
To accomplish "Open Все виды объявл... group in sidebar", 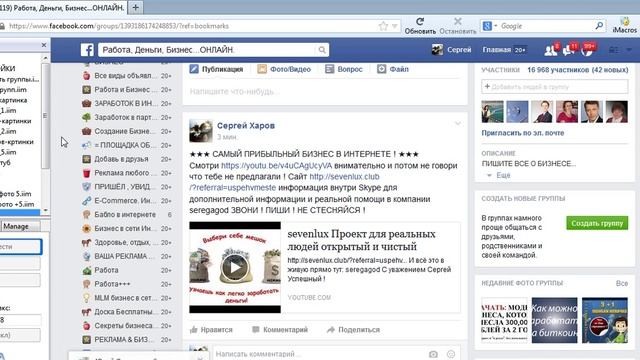I will 127,76.
